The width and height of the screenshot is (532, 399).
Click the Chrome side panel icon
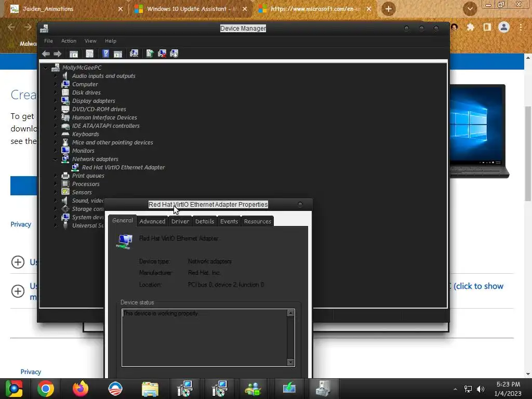click(x=487, y=27)
